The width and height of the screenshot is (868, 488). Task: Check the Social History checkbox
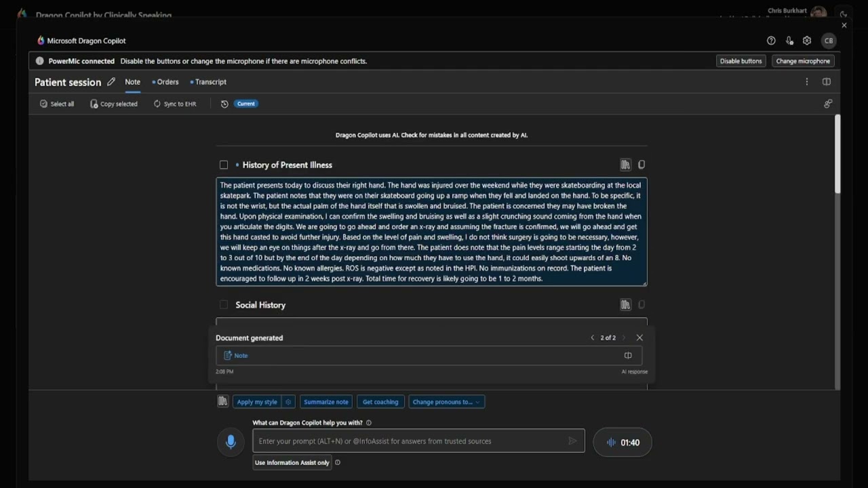(224, 305)
